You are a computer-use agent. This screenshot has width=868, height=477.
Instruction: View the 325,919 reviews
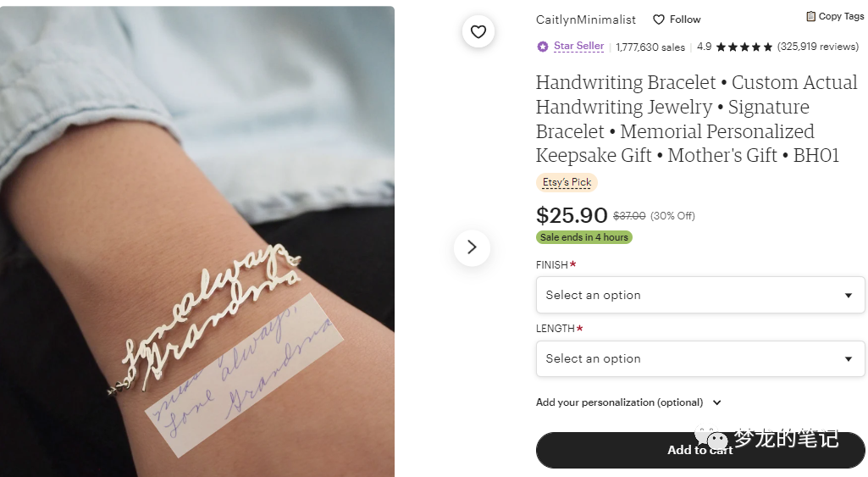point(818,47)
